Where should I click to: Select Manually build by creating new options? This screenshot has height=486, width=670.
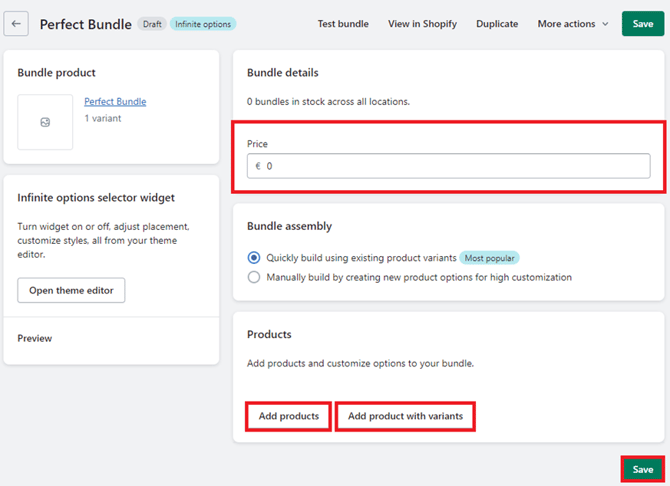(x=254, y=277)
